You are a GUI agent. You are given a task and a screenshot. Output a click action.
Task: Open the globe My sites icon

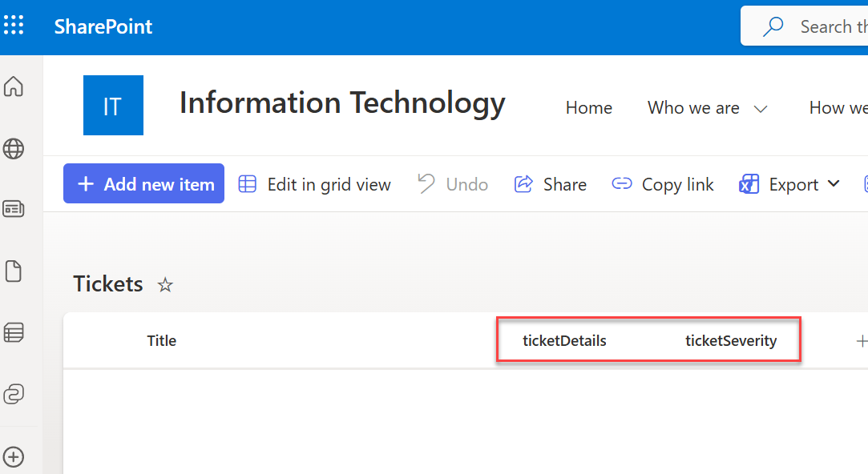tap(14, 148)
